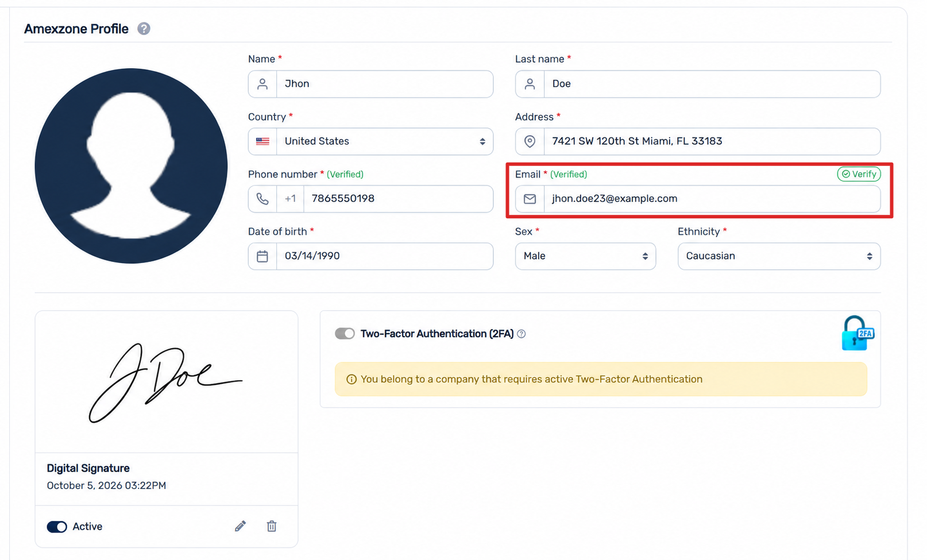Click the Digital Signature title text
Viewport: 927px width, 560px height.
[x=88, y=468]
